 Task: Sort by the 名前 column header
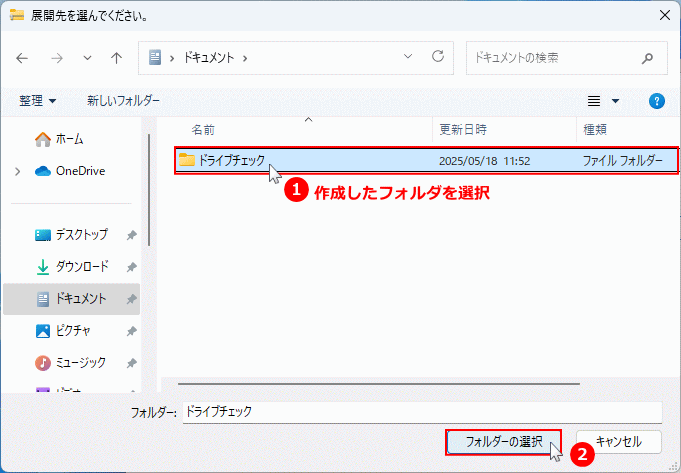pos(203,129)
